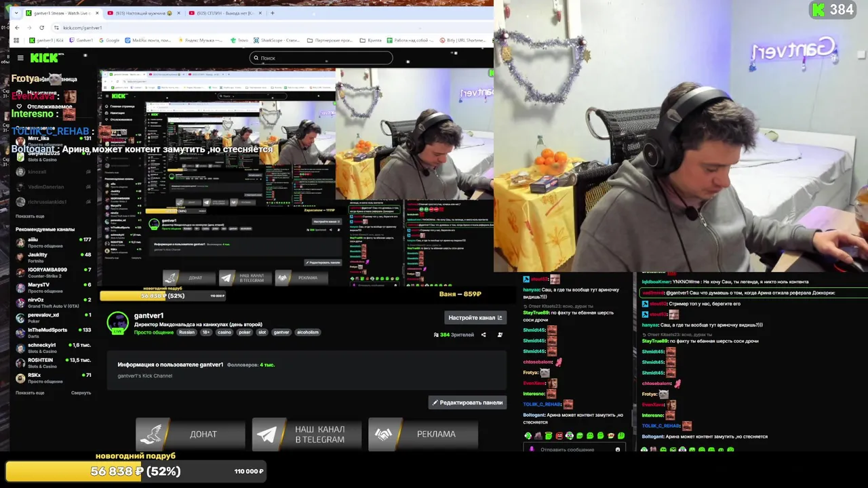Open ROSHTEIN Slots & Casino channel
This screenshot has height=488, width=868.
click(53, 363)
